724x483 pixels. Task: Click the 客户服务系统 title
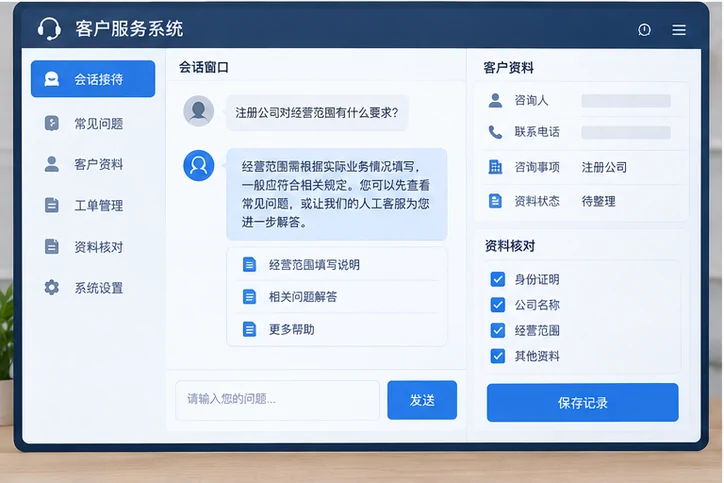(129, 29)
